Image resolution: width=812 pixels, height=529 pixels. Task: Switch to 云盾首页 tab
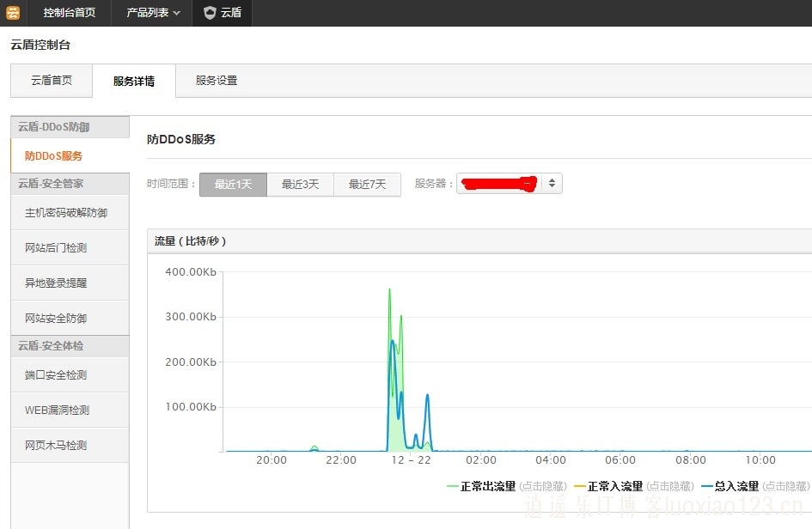coord(52,80)
